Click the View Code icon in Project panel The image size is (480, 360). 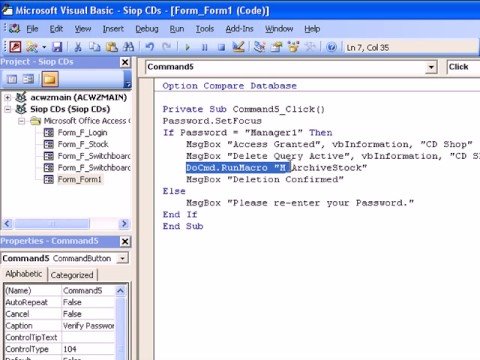click(12, 79)
